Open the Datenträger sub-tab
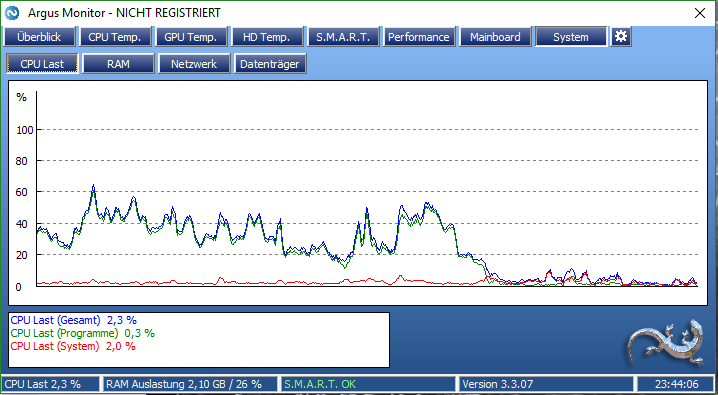The image size is (718, 395). (270, 64)
